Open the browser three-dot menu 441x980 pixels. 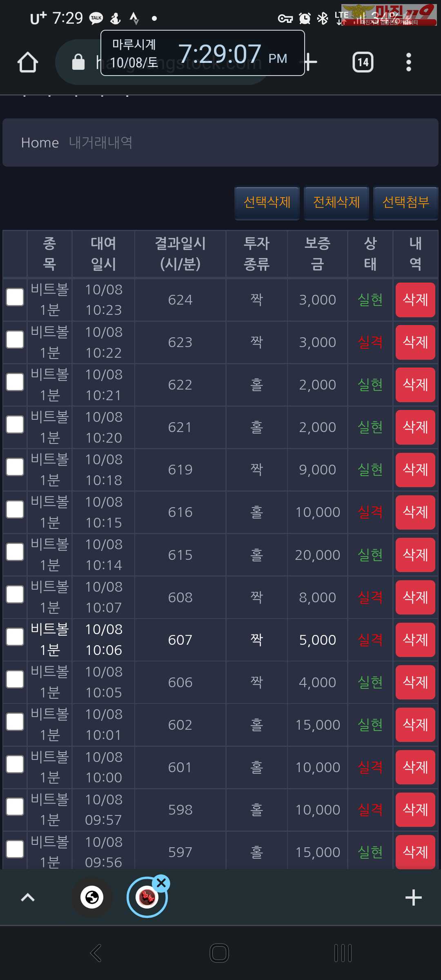coord(408,62)
